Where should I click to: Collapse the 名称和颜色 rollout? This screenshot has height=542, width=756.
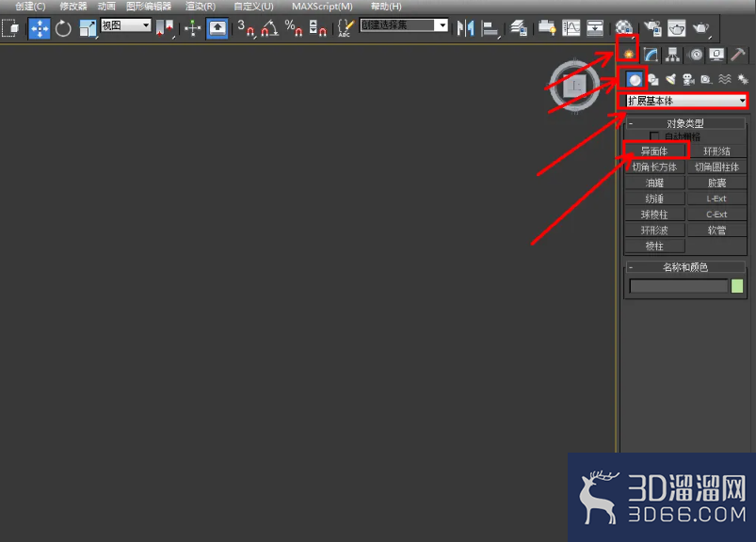(685, 267)
